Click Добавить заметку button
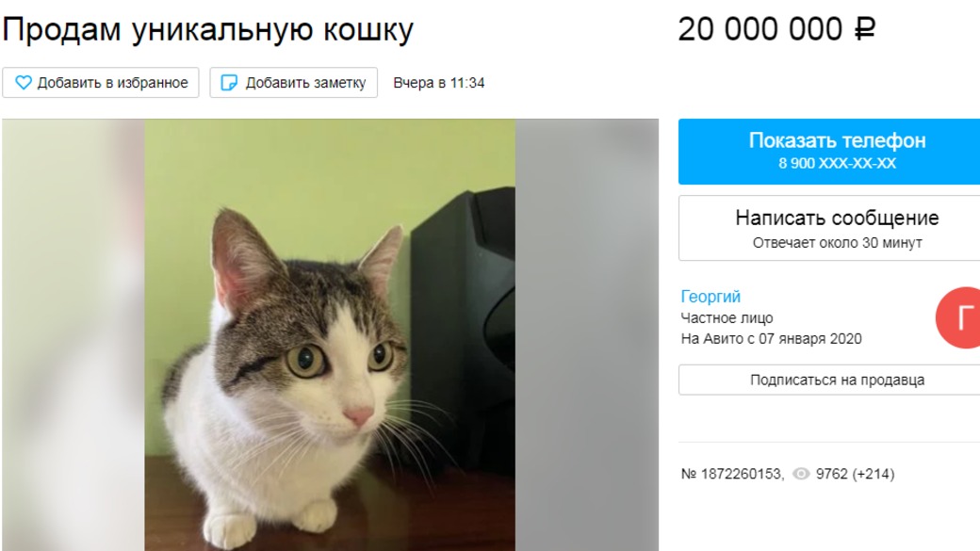This screenshot has width=980, height=551. (x=294, y=83)
